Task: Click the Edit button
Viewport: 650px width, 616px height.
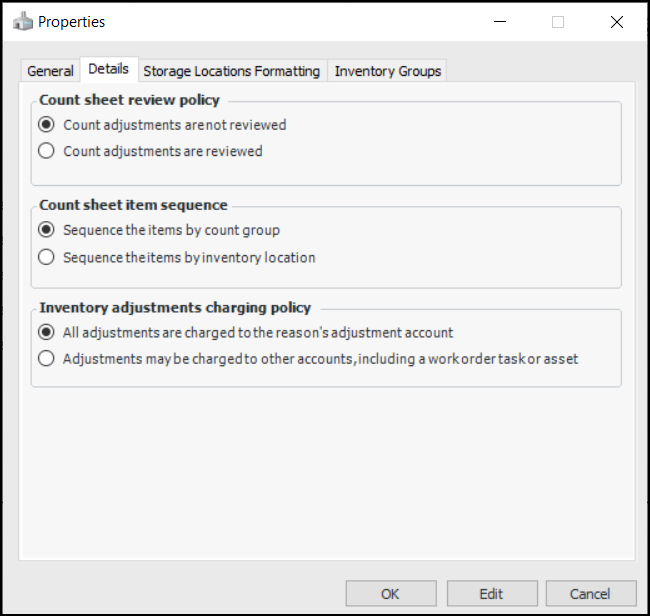Action: [x=491, y=594]
